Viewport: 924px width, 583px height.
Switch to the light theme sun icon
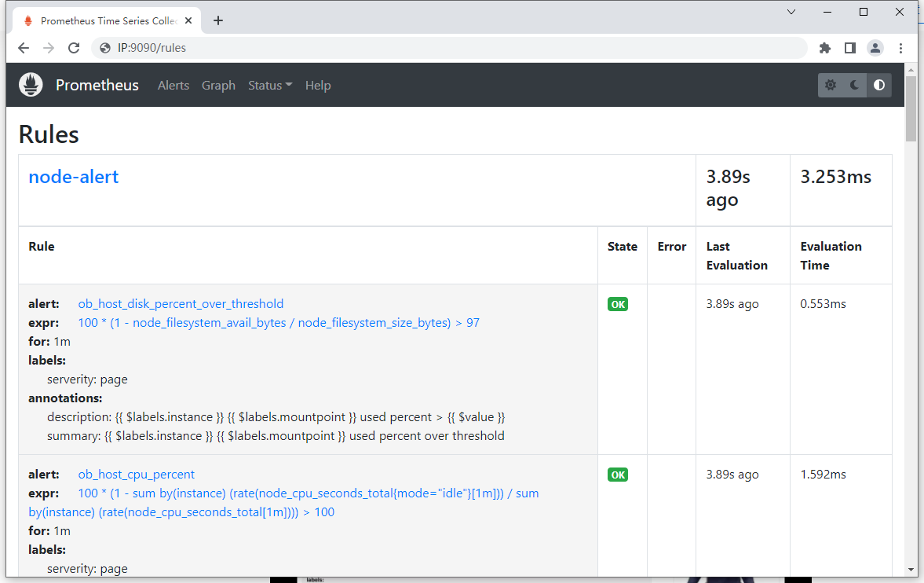click(x=831, y=85)
